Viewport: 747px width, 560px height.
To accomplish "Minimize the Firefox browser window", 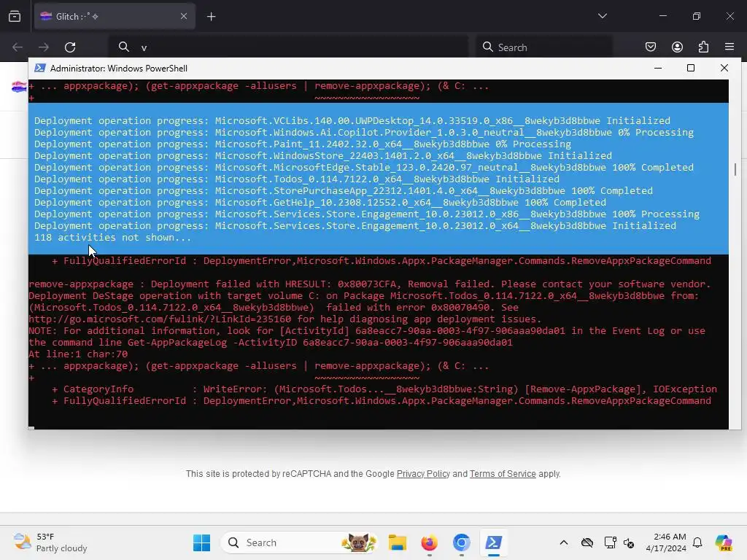I will tap(662, 16).
